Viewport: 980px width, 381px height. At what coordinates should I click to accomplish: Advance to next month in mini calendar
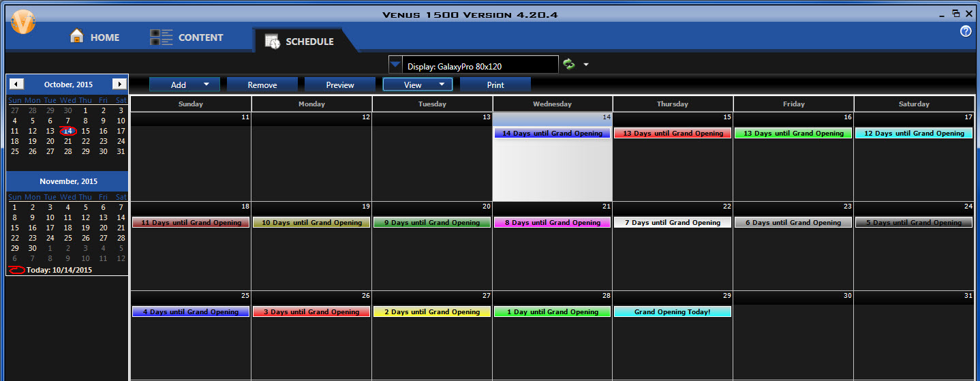(119, 84)
